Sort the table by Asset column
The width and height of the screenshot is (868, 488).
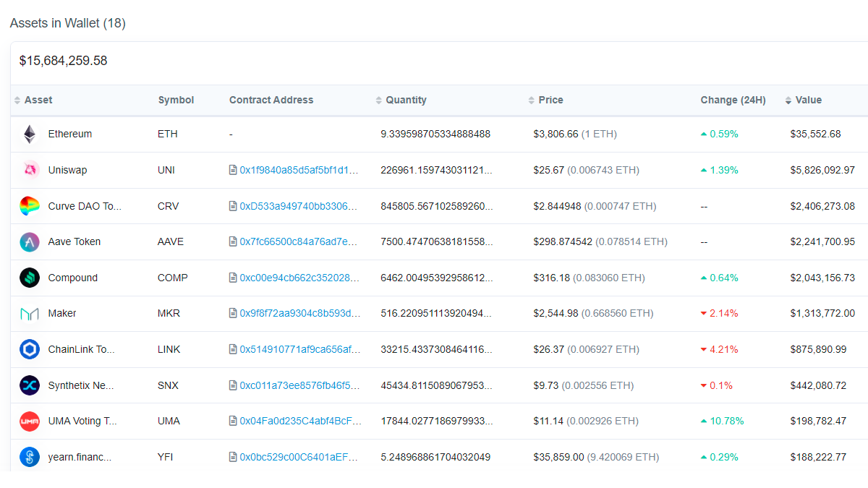pos(33,100)
